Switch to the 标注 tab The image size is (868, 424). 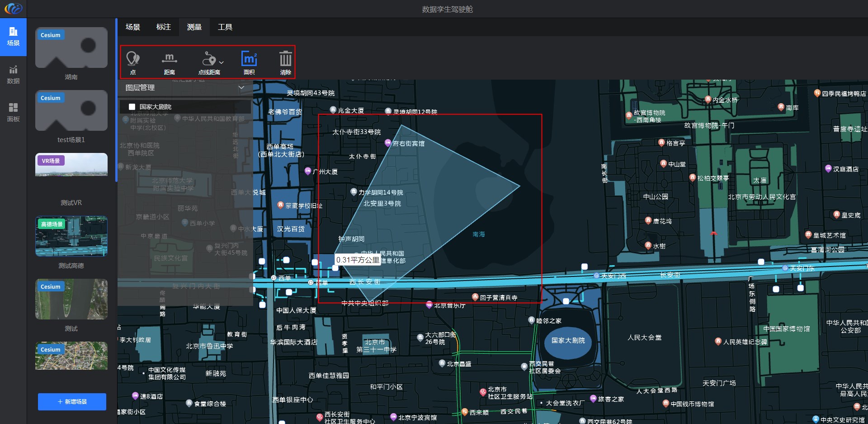pos(164,27)
